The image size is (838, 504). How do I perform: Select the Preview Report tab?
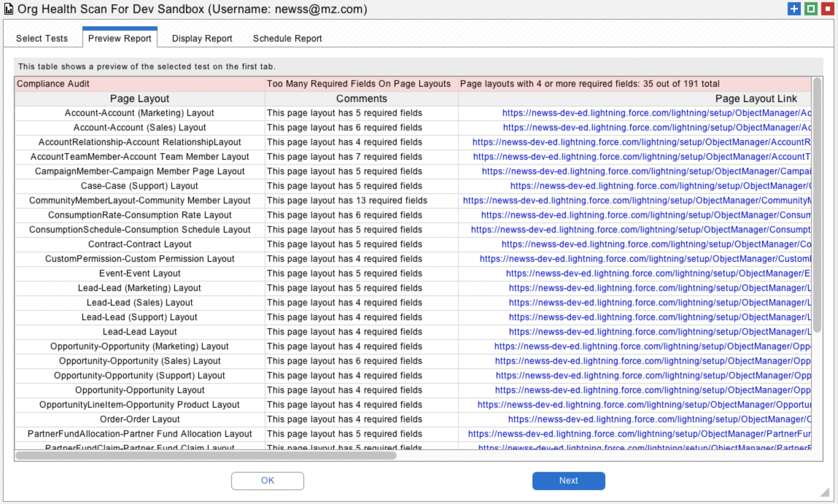coord(120,38)
